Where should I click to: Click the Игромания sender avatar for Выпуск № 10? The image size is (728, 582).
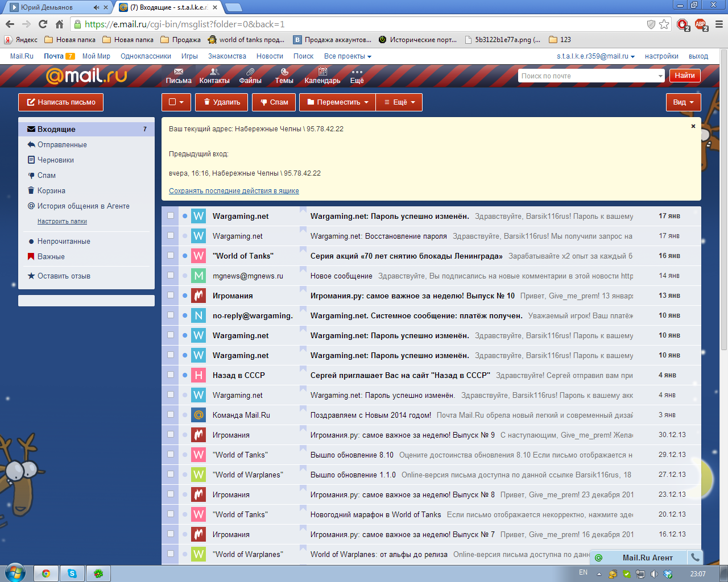198,296
